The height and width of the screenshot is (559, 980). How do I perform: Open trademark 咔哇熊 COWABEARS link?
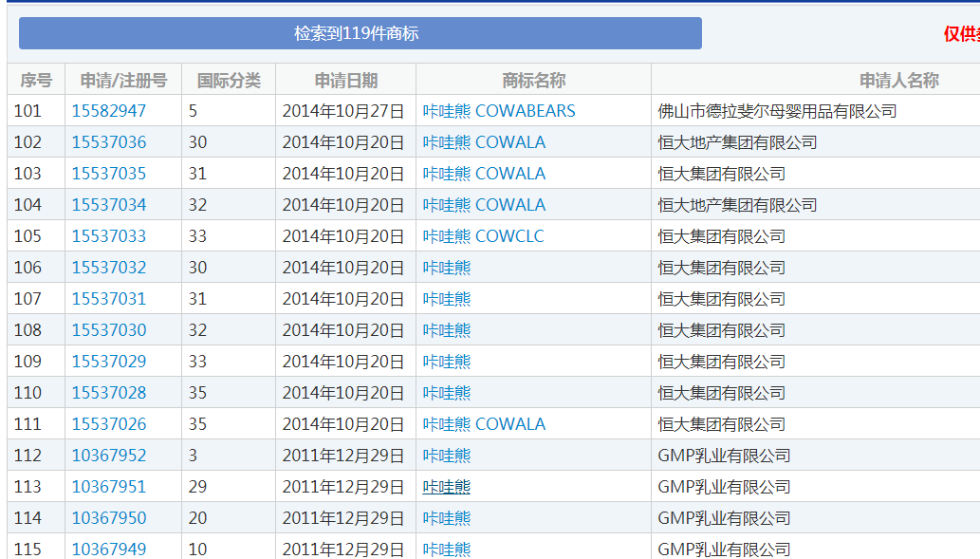tap(499, 111)
